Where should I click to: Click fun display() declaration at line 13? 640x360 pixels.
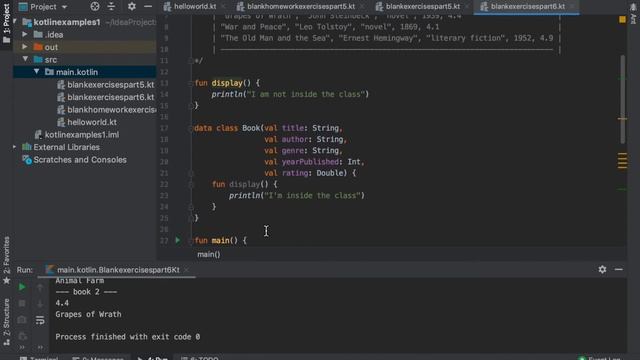pos(227,83)
